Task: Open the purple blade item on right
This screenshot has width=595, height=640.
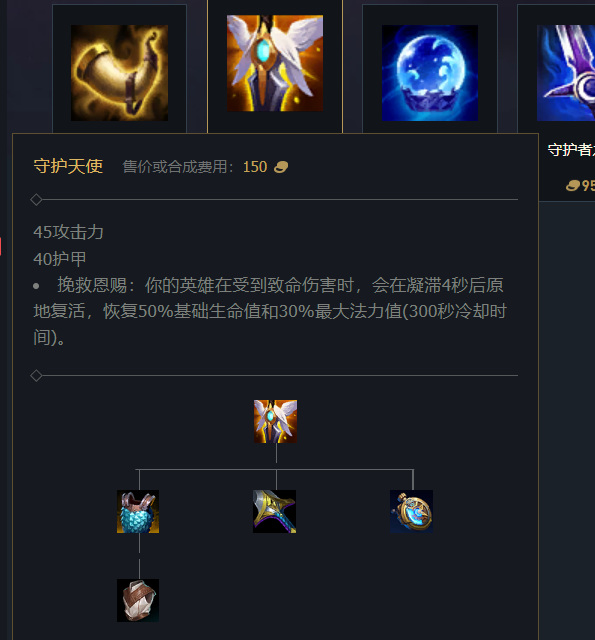Action: click(566, 73)
